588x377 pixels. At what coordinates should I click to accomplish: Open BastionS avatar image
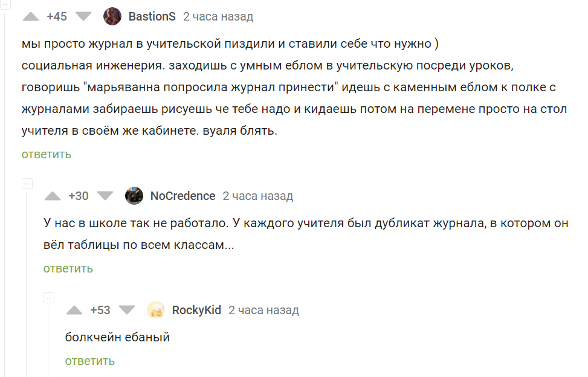112,16
